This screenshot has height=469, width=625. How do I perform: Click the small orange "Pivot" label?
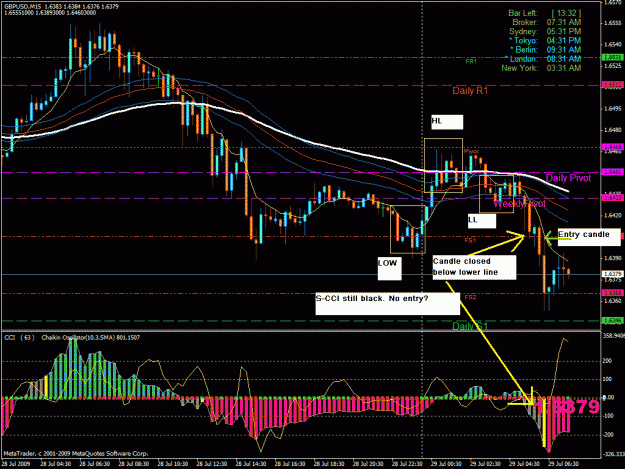point(471,152)
